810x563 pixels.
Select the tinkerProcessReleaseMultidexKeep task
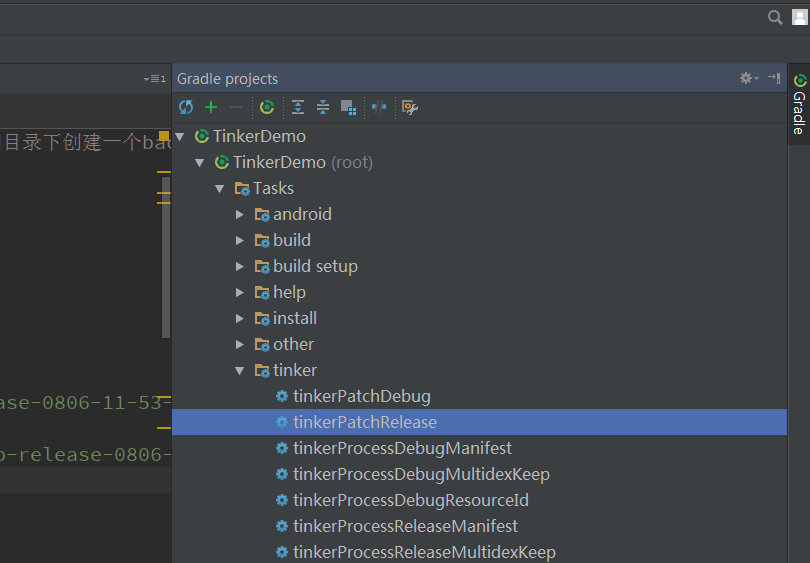424,552
